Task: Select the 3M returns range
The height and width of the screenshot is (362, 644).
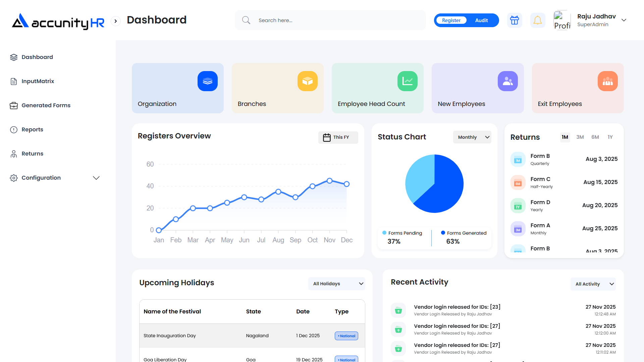Action: click(x=580, y=137)
